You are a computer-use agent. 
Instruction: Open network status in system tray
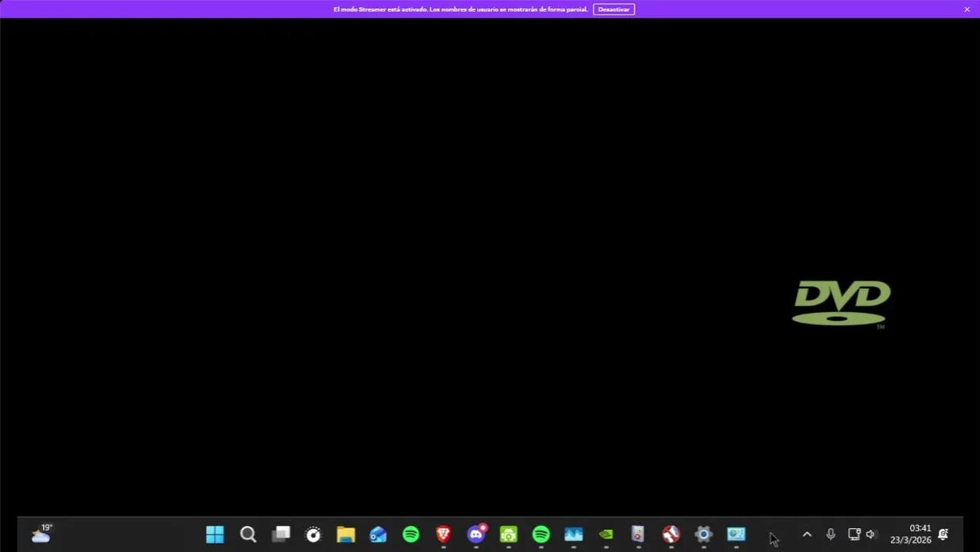(x=853, y=534)
